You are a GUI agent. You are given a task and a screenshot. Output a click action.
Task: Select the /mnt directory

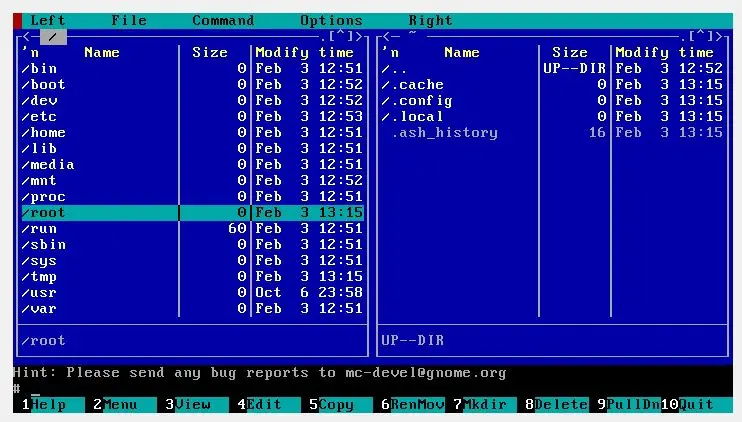(192, 181)
